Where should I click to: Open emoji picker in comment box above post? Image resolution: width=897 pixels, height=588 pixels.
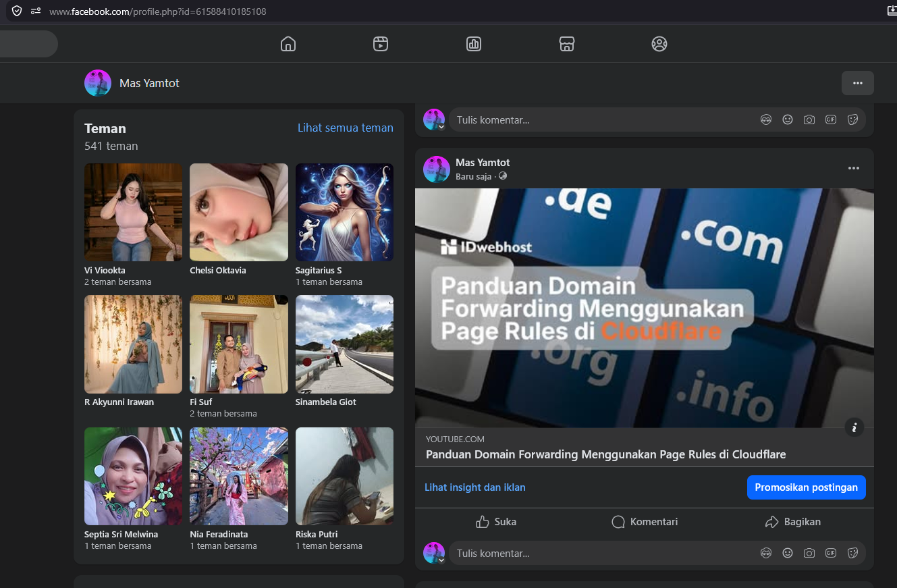pyautogui.click(x=788, y=120)
